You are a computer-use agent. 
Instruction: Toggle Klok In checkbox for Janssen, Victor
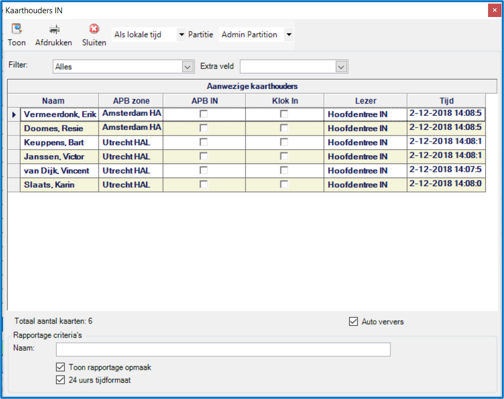click(284, 156)
